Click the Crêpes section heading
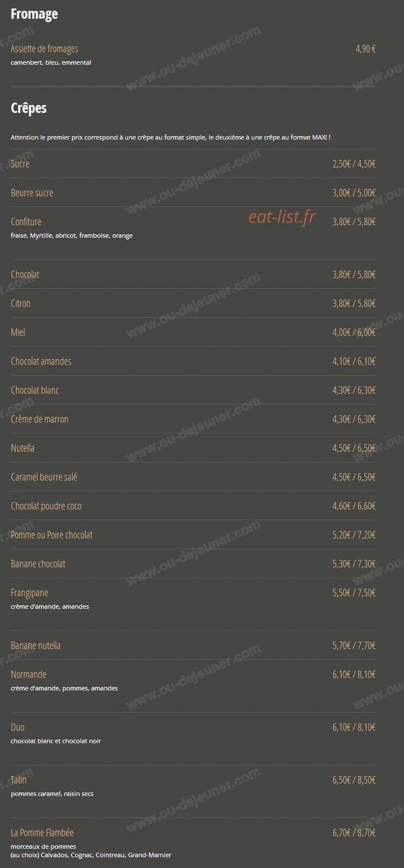The width and height of the screenshot is (404, 868). coord(28,108)
